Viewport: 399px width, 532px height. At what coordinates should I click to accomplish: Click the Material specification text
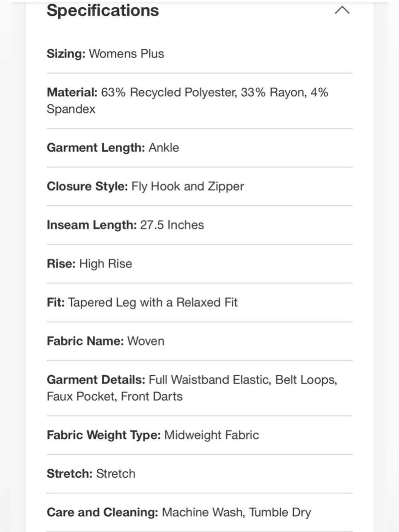[x=188, y=101]
